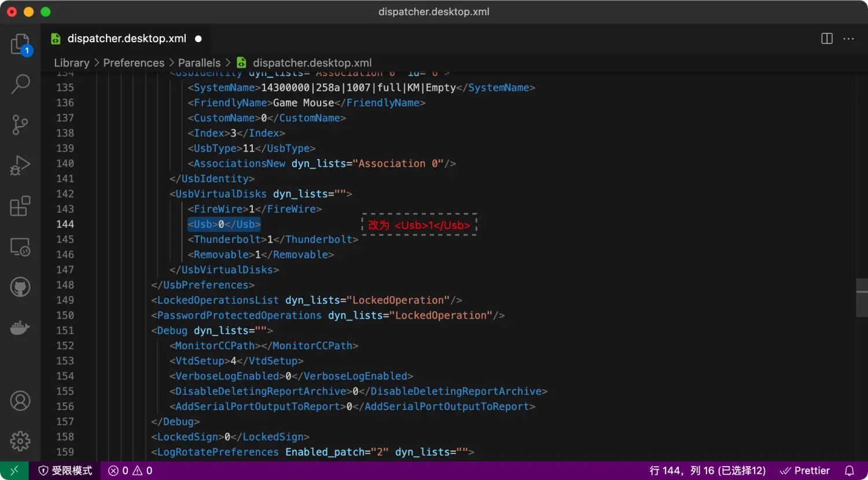Split the editor to the right
The width and height of the screenshot is (868, 480).
point(827,39)
